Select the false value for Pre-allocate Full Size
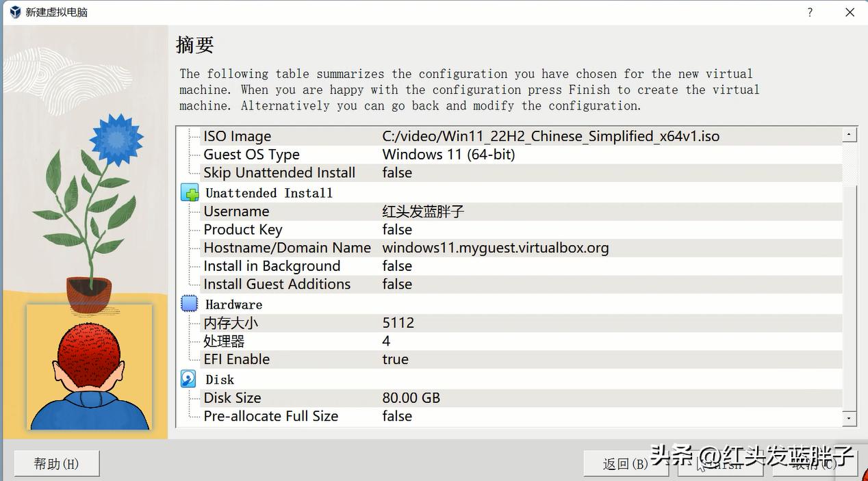The image size is (868, 481). [398, 416]
